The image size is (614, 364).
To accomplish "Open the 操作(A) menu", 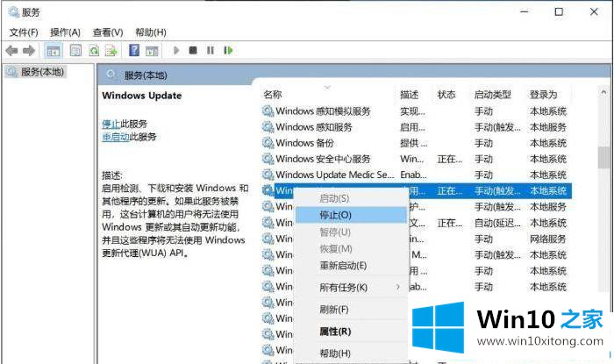I will 65,32.
